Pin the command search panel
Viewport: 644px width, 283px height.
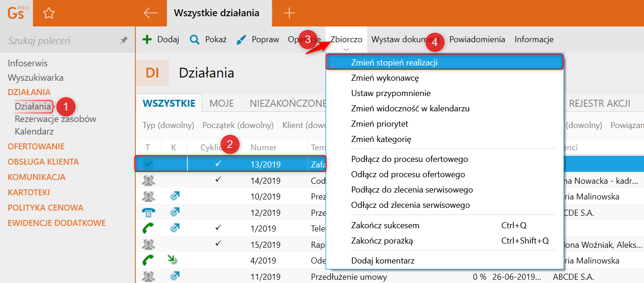[123, 41]
